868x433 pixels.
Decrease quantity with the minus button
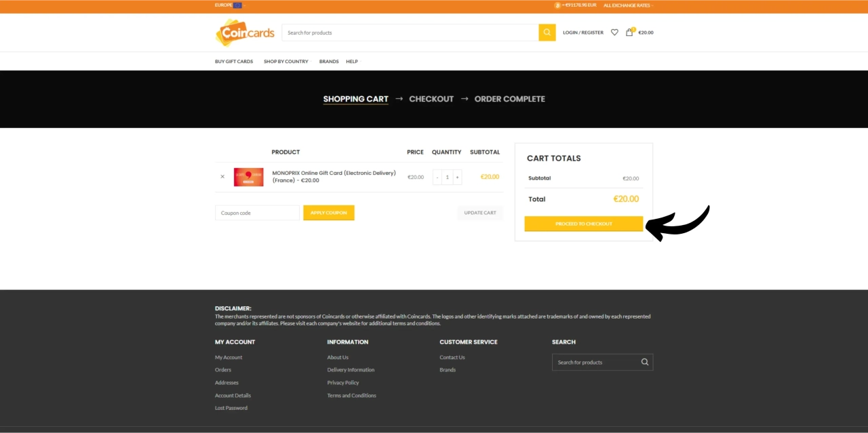437,177
